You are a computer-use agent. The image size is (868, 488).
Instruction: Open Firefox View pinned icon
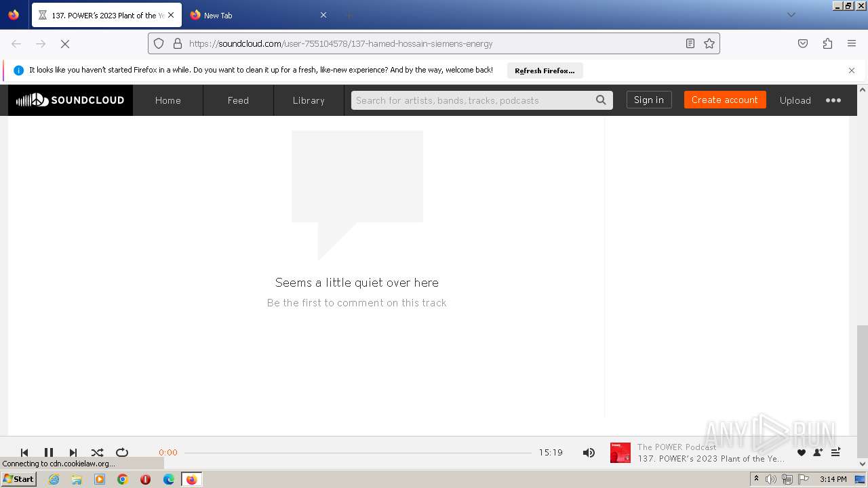point(14,15)
